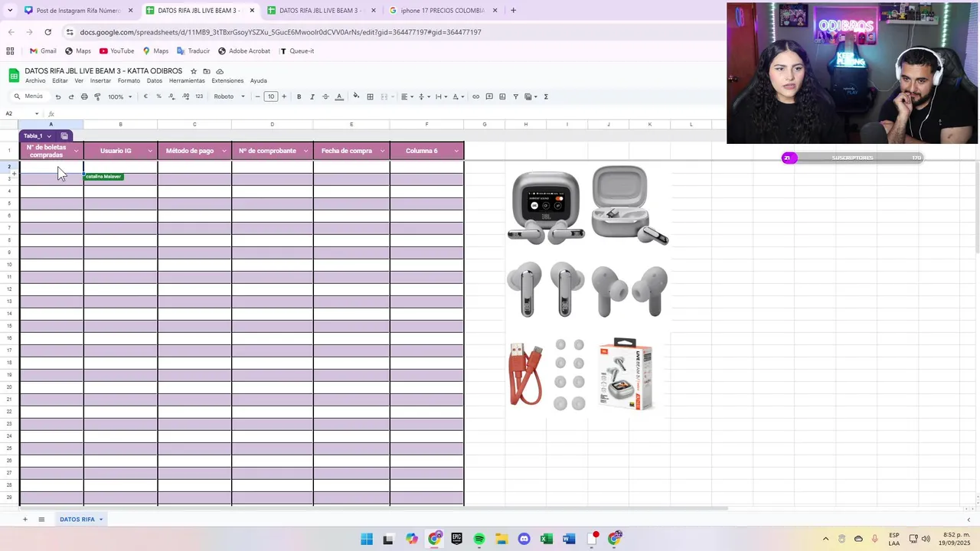Select the paint format roller
This screenshot has width=980, height=551.
[x=97, y=96]
